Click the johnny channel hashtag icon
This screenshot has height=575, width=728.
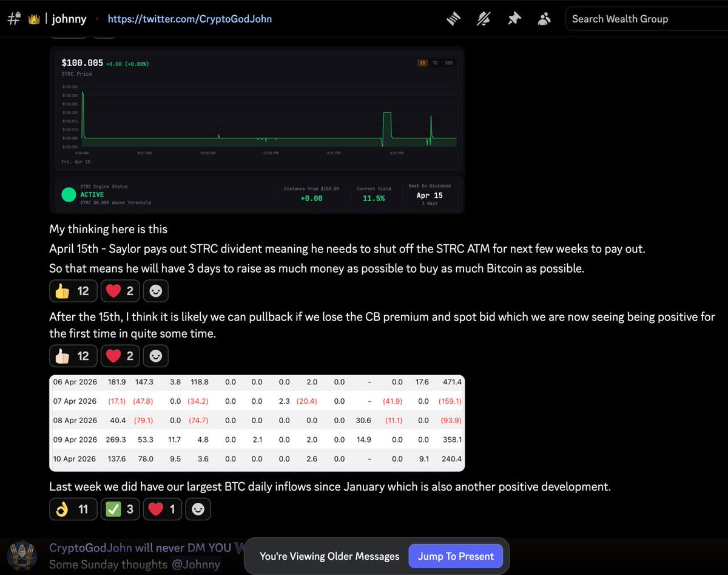(14, 19)
